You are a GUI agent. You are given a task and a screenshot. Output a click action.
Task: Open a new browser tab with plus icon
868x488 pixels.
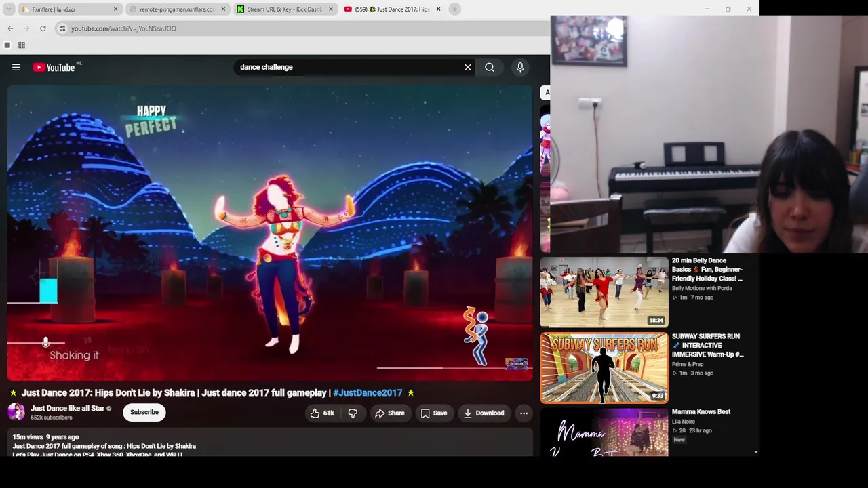click(454, 9)
